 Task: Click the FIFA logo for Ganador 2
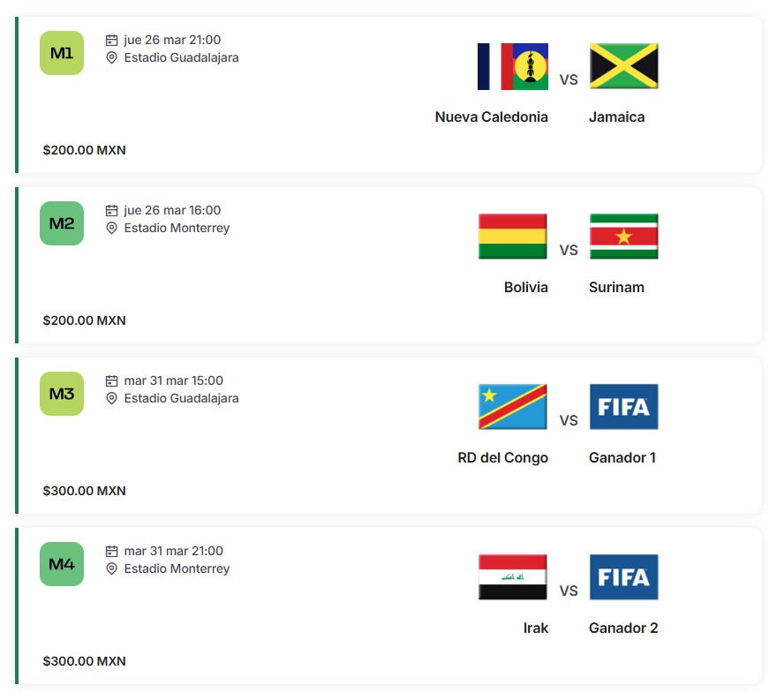pos(624,577)
